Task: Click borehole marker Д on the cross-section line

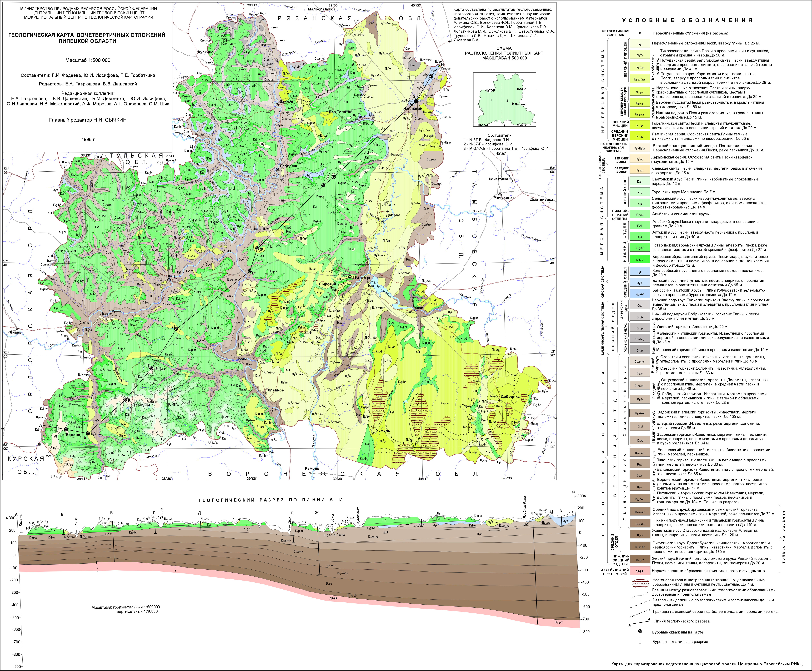Action: pyautogui.click(x=176, y=329)
